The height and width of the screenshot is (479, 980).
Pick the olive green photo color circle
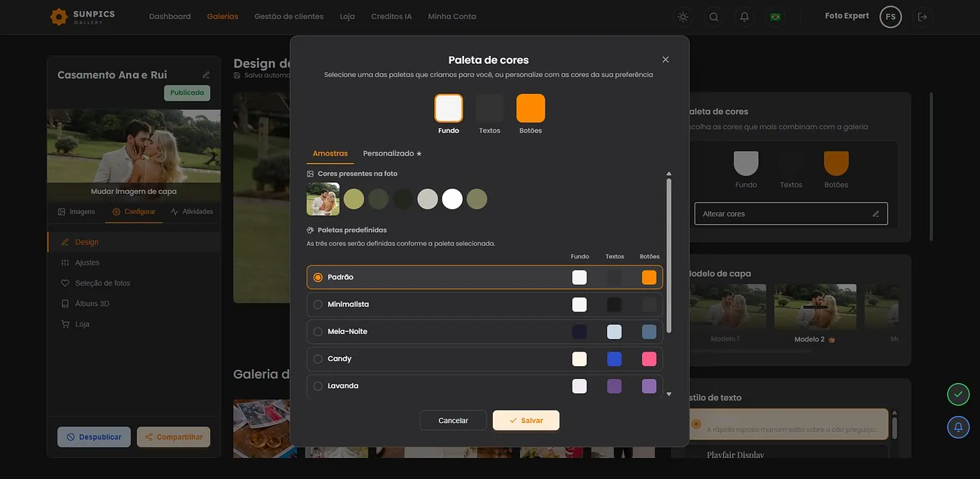point(353,199)
